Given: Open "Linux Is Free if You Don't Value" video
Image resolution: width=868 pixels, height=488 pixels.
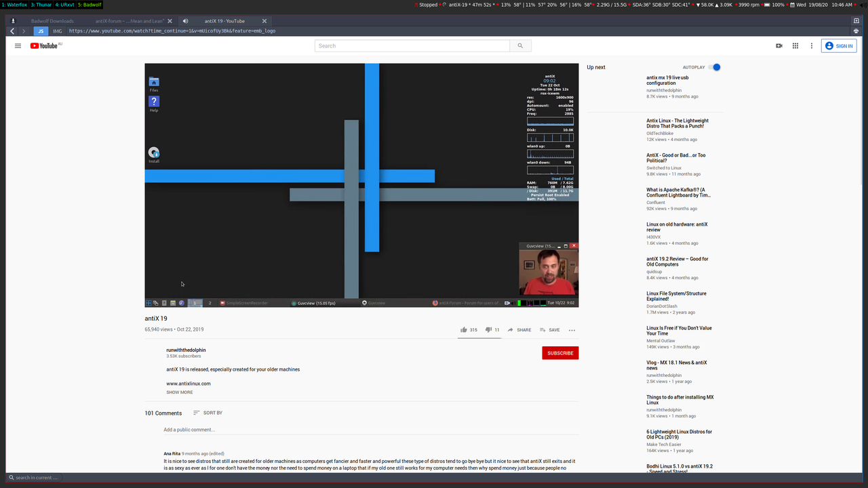Looking at the screenshot, I should click(679, 331).
